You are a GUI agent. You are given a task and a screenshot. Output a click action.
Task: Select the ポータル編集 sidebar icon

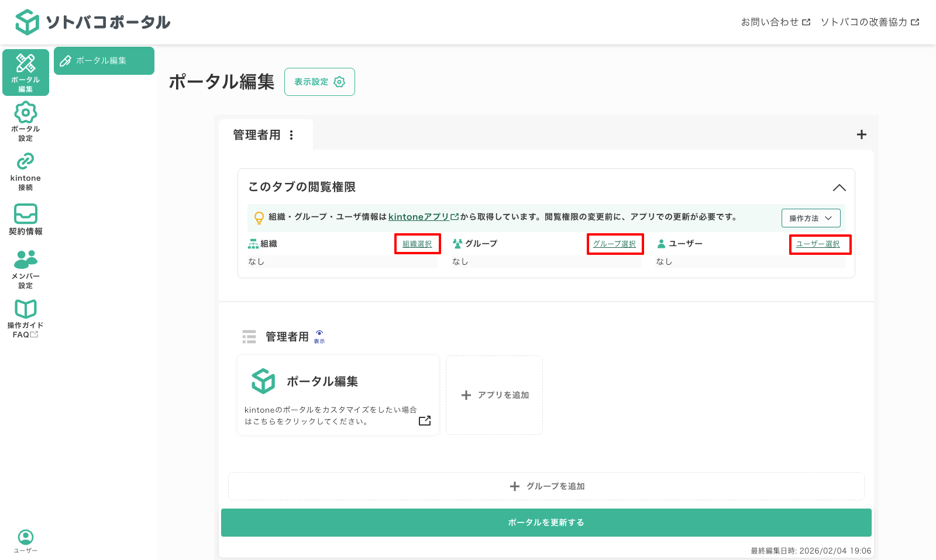25,72
